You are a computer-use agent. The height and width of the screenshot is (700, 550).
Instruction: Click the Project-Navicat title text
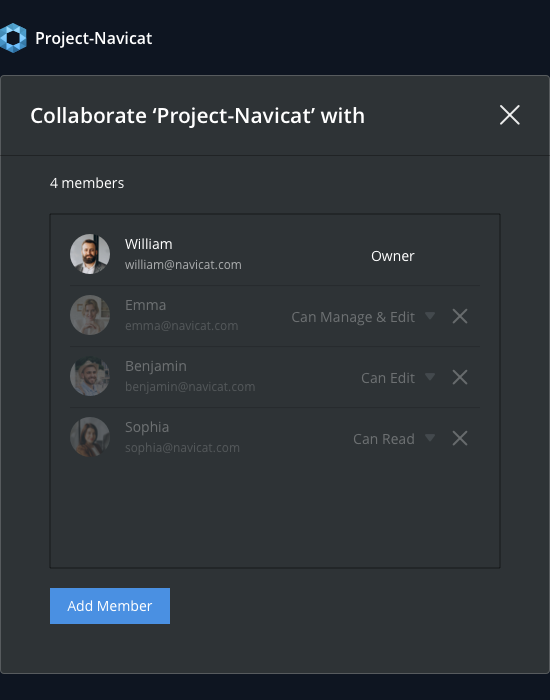coord(94,38)
